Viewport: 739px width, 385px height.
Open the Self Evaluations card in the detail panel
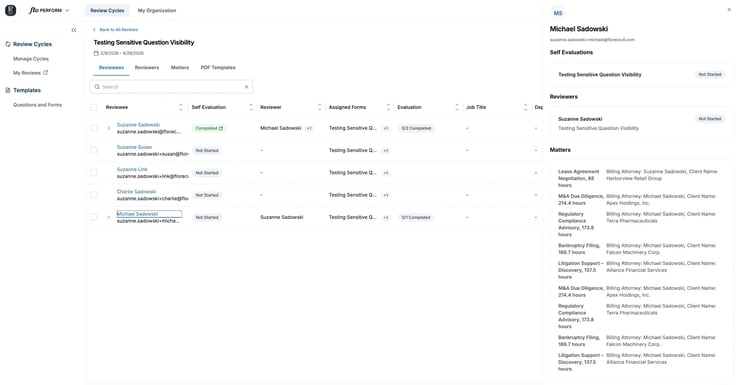(641, 74)
